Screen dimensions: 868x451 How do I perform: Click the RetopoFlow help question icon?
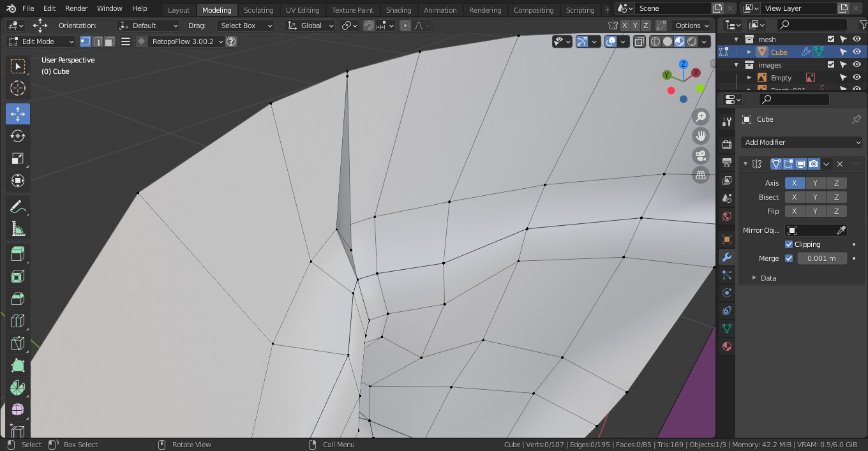pyautogui.click(x=232, y=41)
